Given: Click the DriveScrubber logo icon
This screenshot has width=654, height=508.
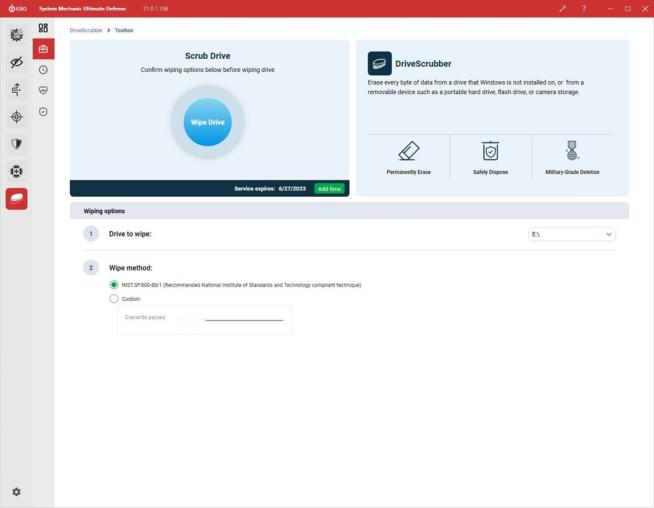Looking at the screenshot, I should tap(380, 63).
